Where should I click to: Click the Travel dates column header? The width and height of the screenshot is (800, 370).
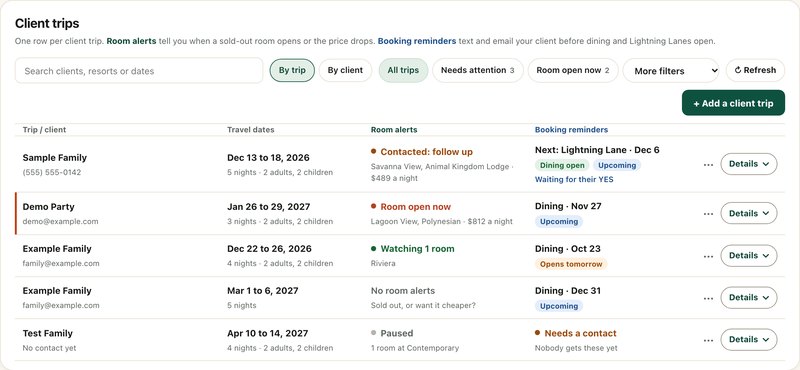point(251,130)
